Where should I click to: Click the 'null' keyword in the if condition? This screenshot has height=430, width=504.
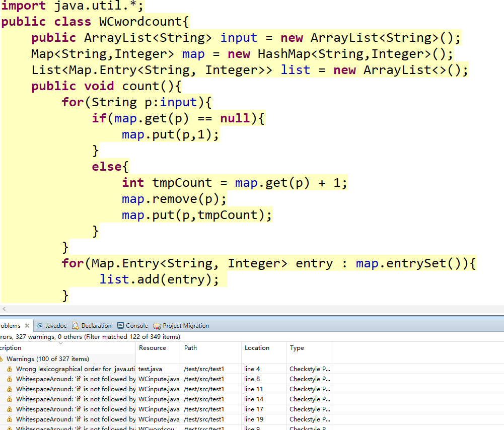(235, 118)
